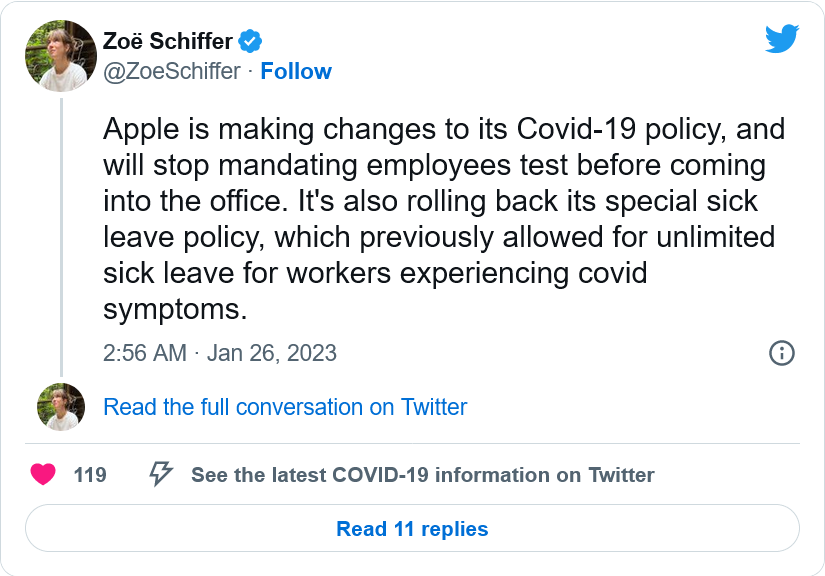Click the lightning bolt icon

[x=161, y=474]
